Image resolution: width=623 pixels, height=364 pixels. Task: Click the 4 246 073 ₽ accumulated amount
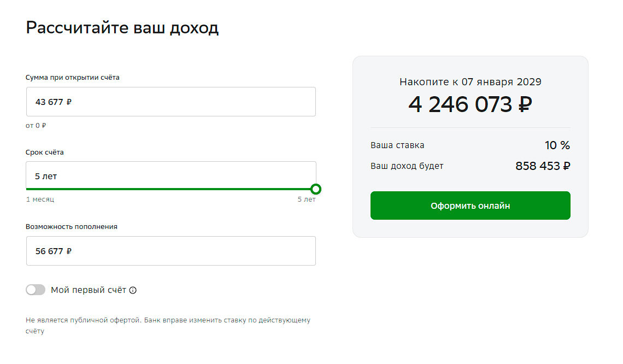(x=470, y=104)
